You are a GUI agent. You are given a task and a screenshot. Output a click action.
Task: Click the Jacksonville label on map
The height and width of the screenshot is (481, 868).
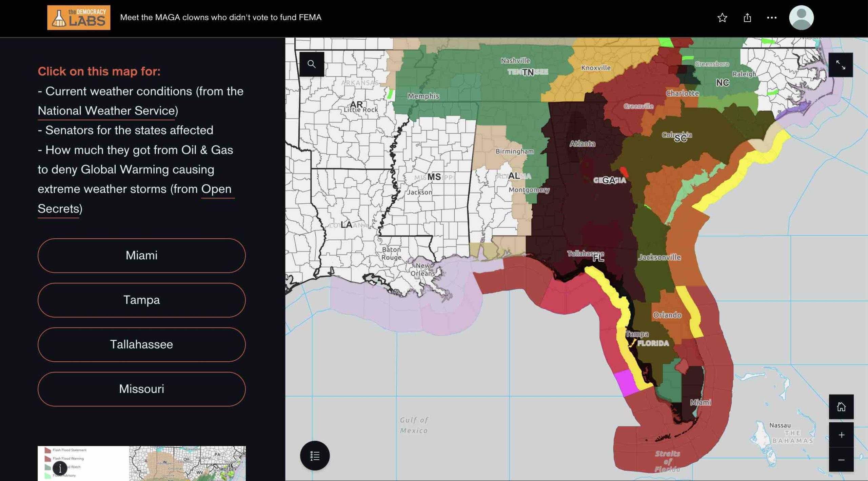point(659,257)
